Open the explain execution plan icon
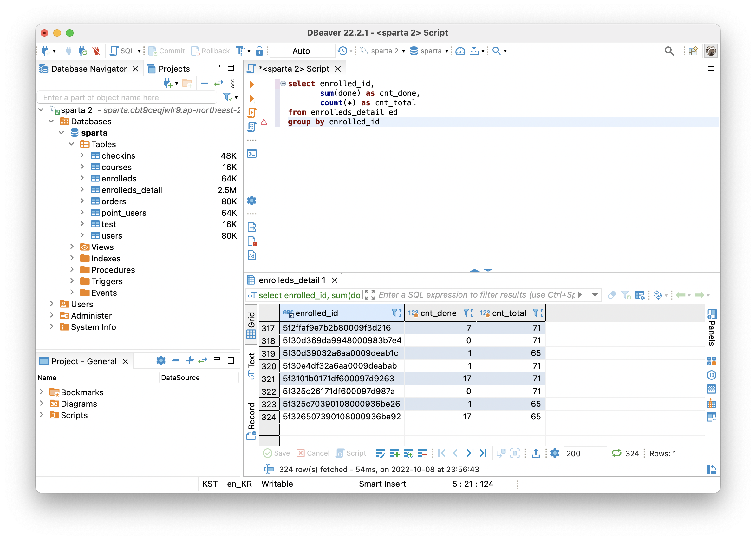 coord(252,127)
